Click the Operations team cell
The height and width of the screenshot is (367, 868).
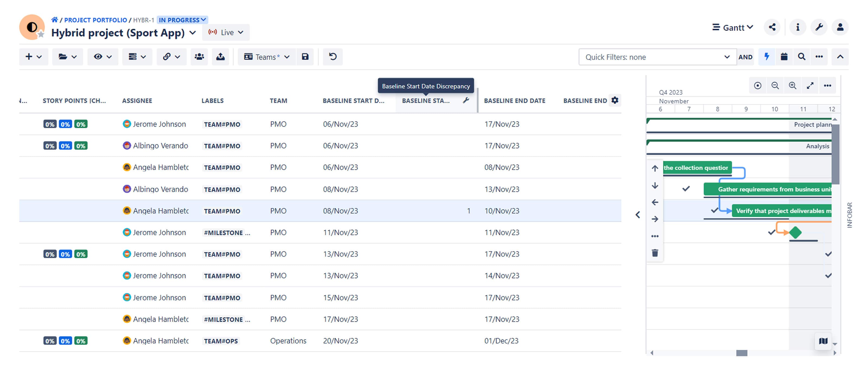pyautogui.click(x=288, y=341)
